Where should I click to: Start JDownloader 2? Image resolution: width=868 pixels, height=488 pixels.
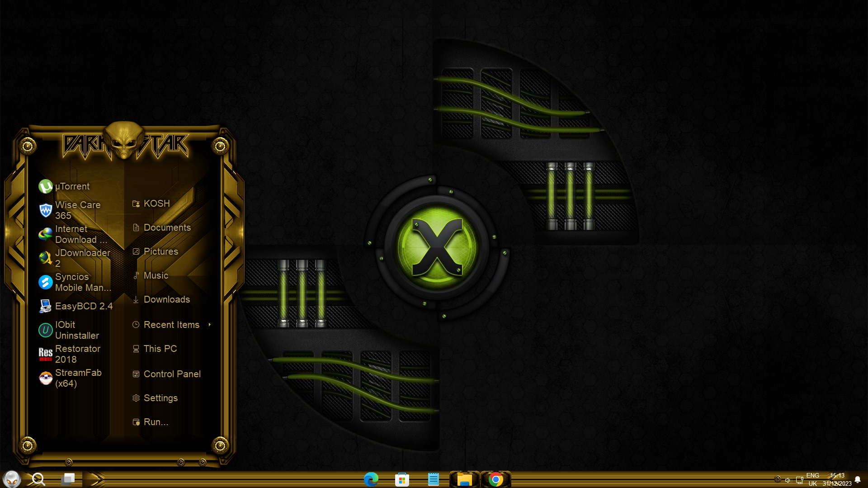click(83, 258)
